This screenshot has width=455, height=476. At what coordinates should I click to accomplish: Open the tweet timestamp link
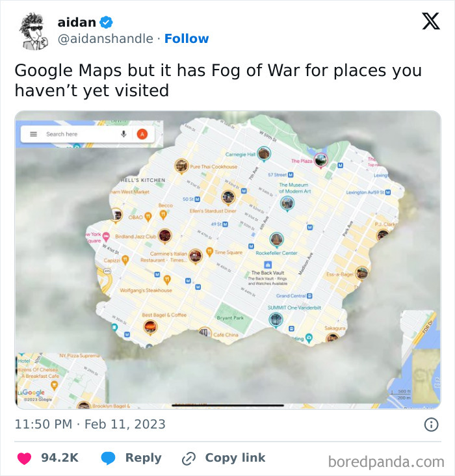90,425
